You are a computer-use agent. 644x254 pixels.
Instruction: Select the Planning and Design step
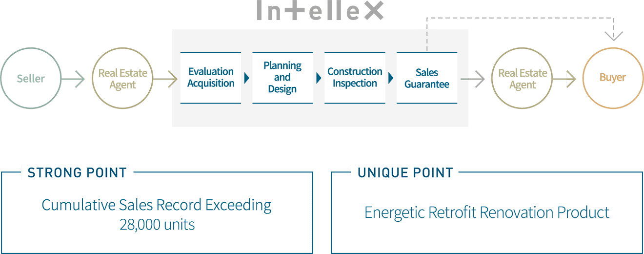click(282, 78)
